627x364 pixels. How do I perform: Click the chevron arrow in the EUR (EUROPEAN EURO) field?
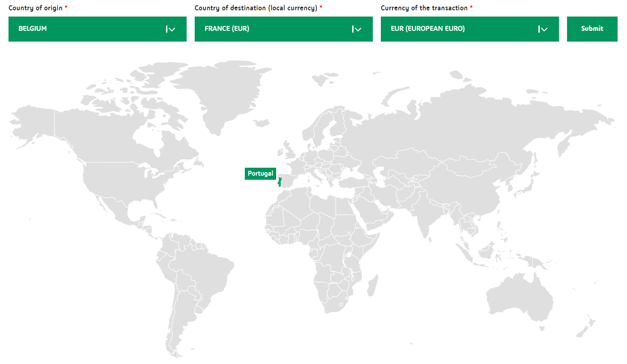pyautogui.click(x=543, y=30)
